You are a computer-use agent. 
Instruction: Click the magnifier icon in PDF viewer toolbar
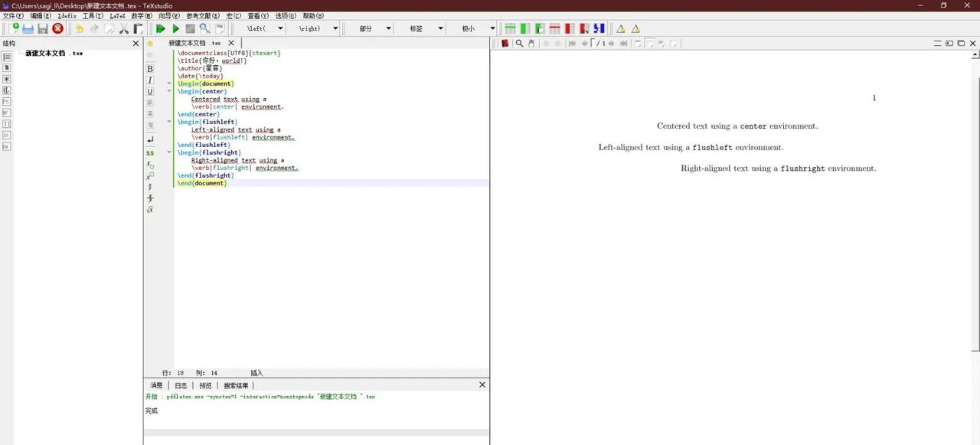pyautogui.click(x=519, y=44)
